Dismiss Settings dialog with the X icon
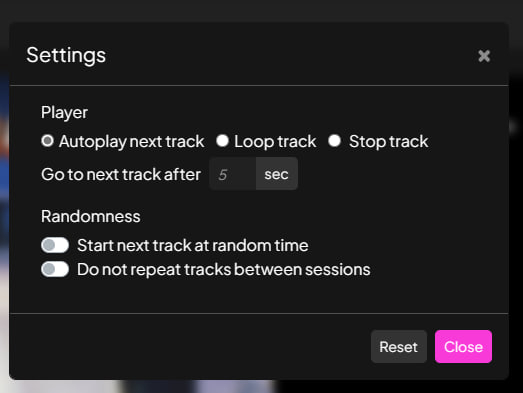This screenshot has height=393, width=523. [484, 56]
